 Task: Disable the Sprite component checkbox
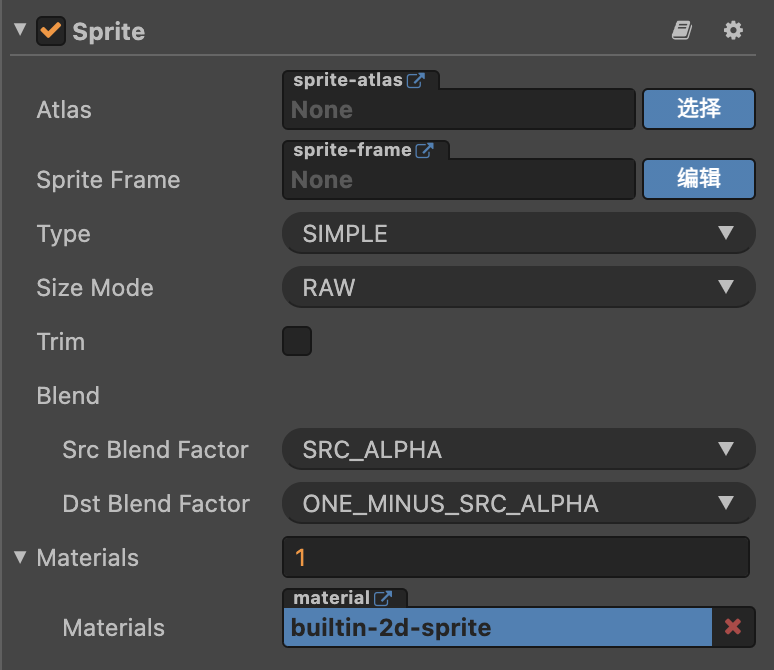pos(50,31)
